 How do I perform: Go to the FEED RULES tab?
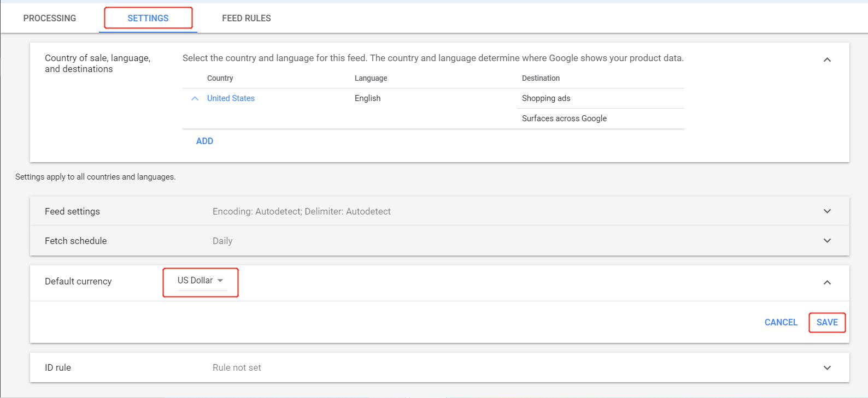pos(247,18)
